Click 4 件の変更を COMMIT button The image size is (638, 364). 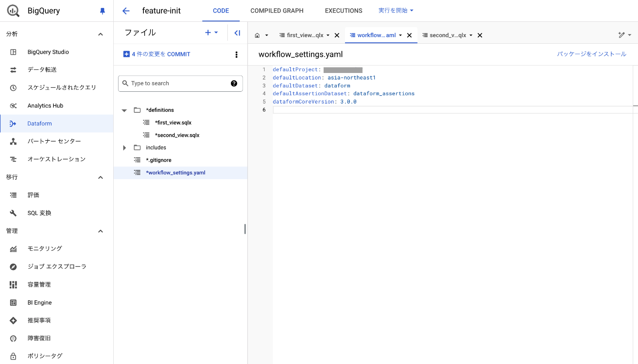(x=157, y=54)
